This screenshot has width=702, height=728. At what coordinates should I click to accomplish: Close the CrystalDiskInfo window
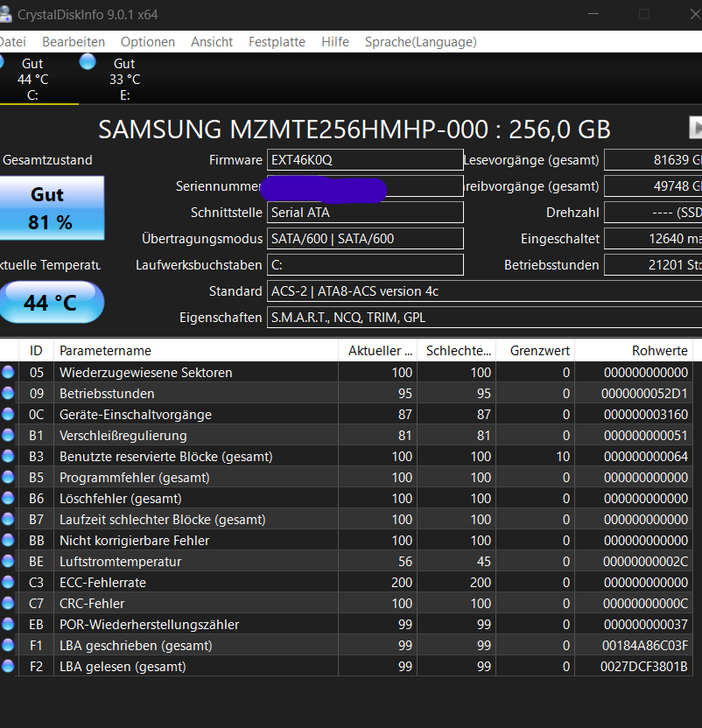point(695,14)
